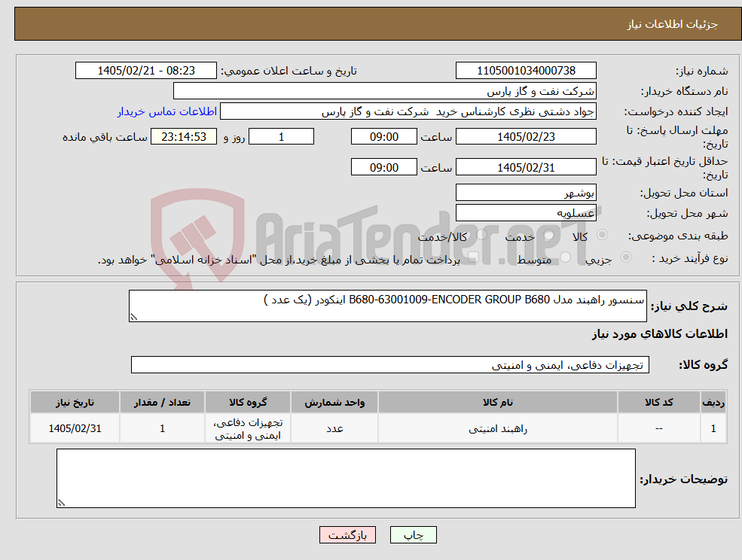742x560 pixels.
Task: Click the راهبند امنیتی table cell
Action: pos(498,428)
